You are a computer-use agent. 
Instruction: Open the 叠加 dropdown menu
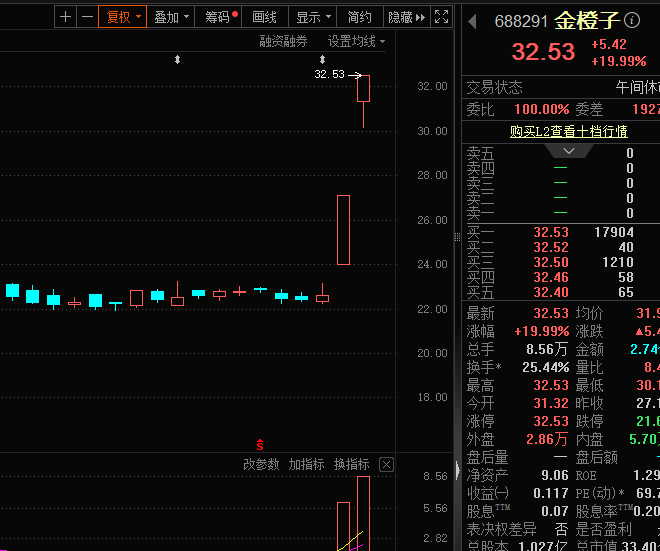tap(171, 17)
